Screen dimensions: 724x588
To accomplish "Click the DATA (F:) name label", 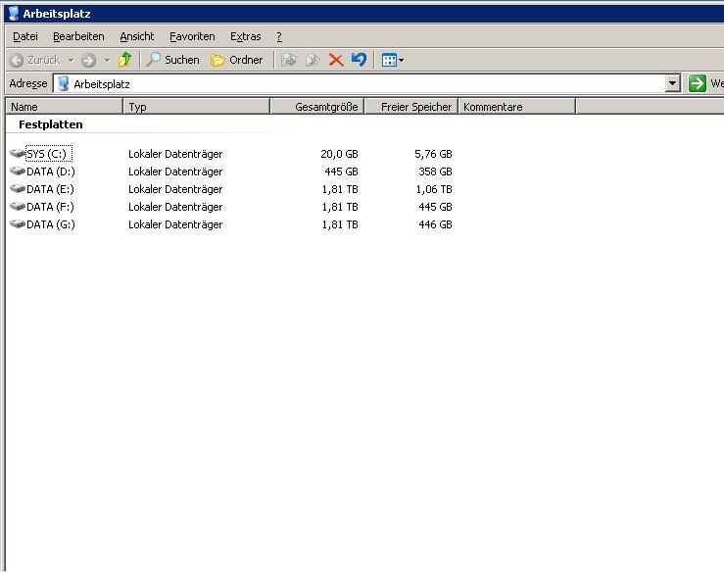I will coord(50,207).
